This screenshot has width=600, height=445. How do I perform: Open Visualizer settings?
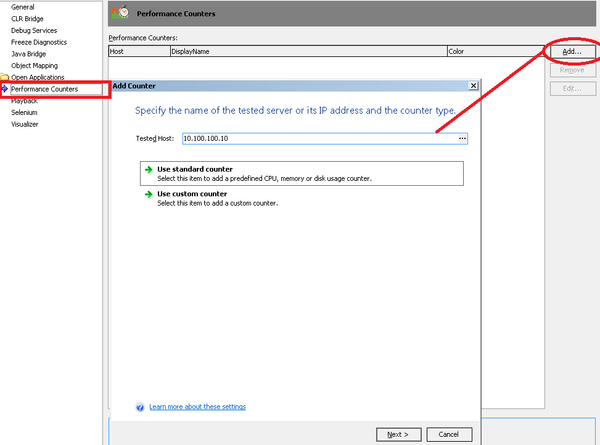[x=25, y=124]
